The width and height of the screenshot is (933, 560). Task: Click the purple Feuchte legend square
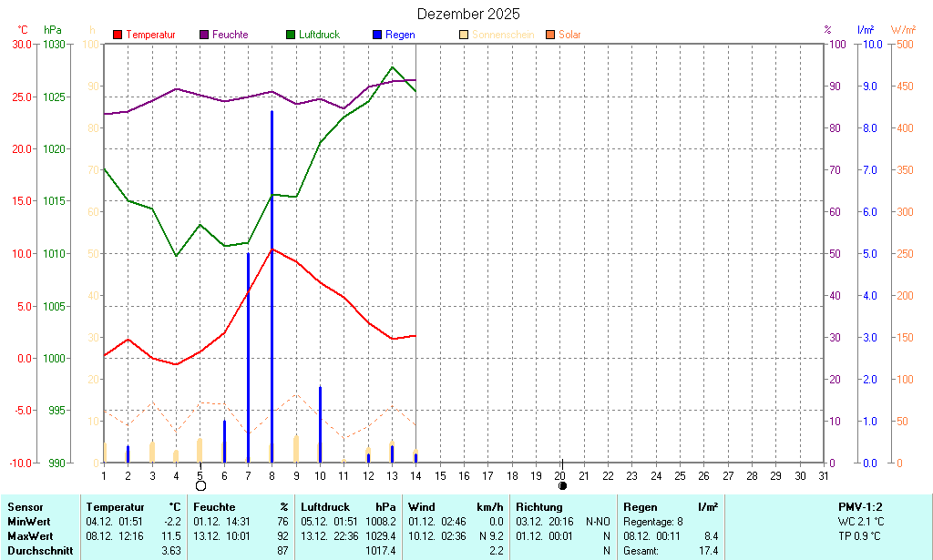[204, 35]
